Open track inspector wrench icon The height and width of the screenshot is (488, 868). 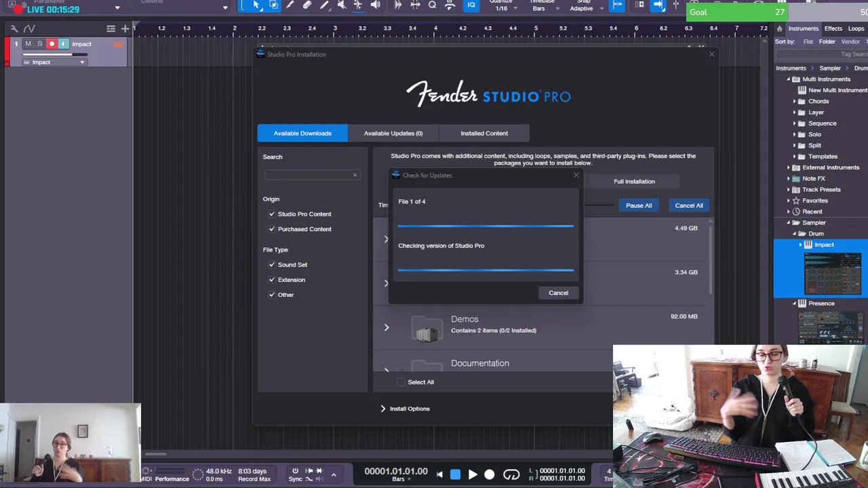[x=14, y=28]
